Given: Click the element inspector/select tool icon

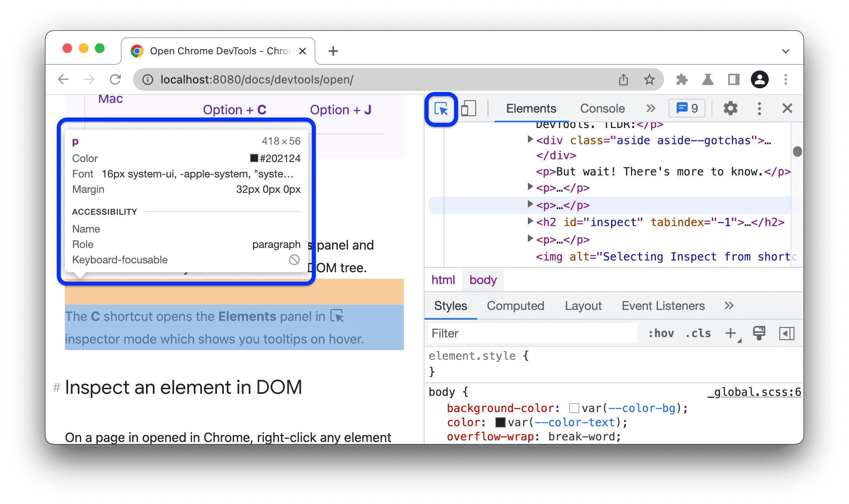Looking at the screenshot, I should [x=442, y=109].
